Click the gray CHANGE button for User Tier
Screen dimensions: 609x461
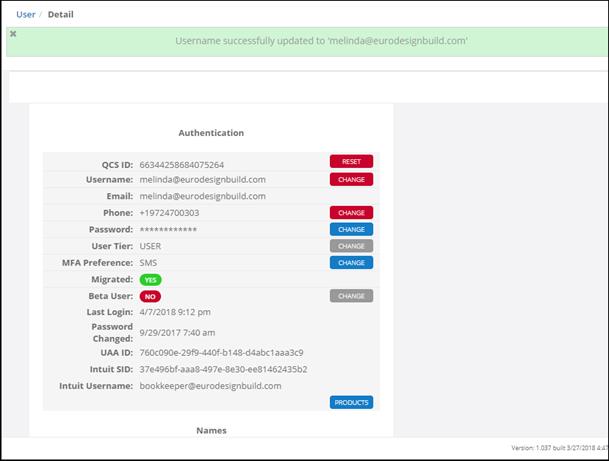351,246
